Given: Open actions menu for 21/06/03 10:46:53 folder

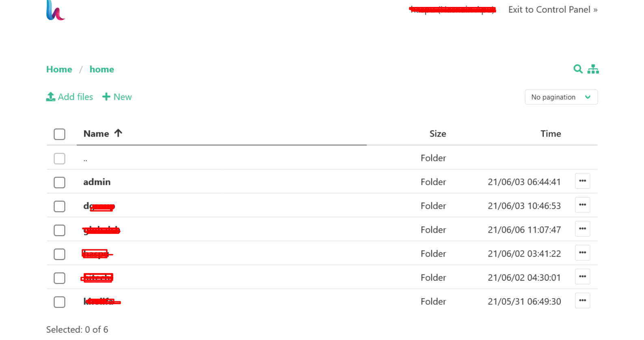Looking at the screenshot, I should [x=582, y=205].
